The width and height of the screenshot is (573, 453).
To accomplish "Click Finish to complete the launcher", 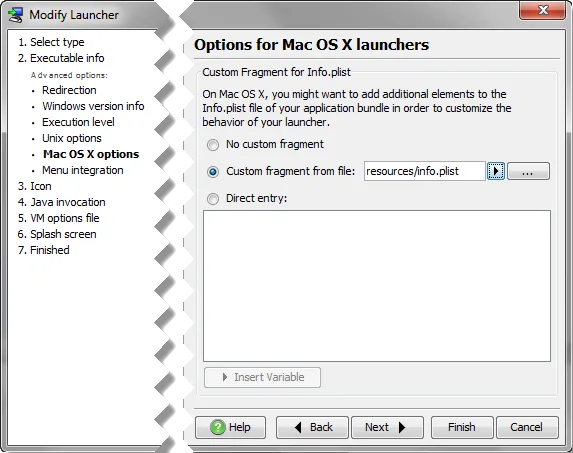I will [x=462, y=427].
